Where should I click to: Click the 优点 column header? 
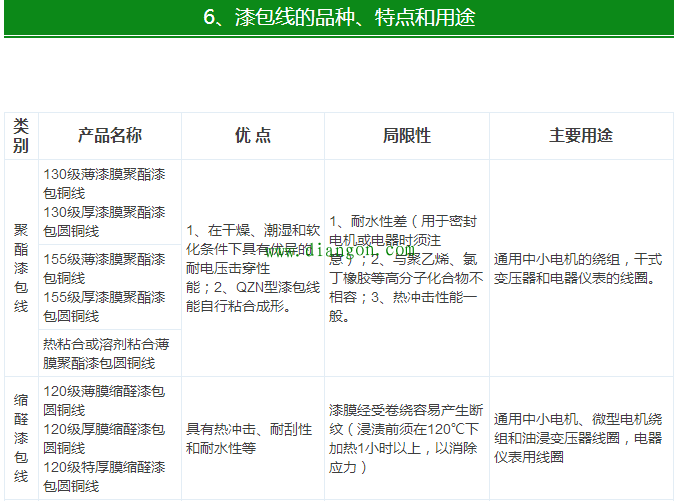(x=252, y=135)
